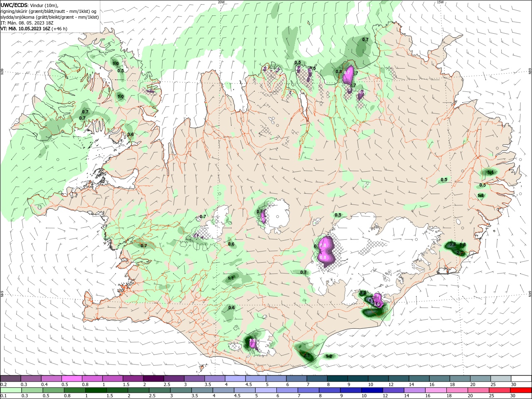Click the '2.1' precipitation value on south coast

[307, 356]
